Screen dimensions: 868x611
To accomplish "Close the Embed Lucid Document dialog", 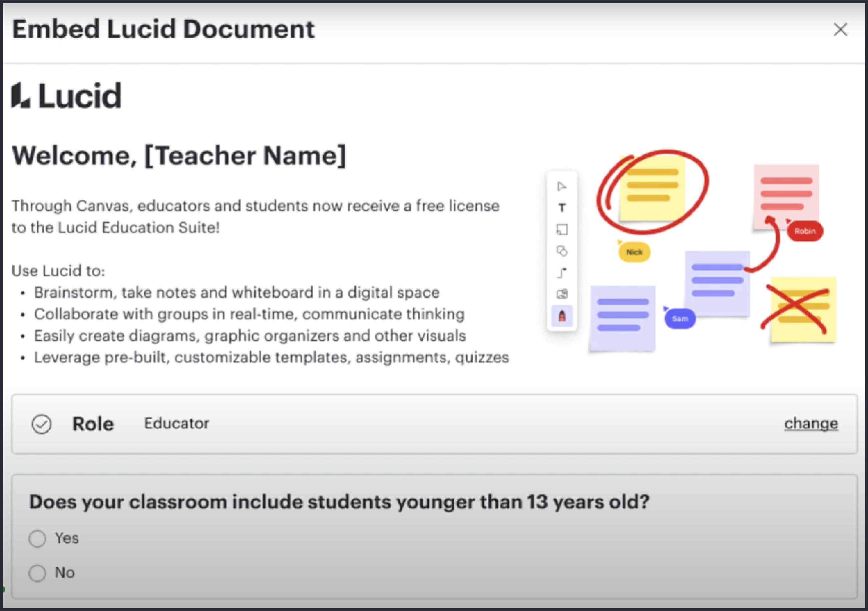I will [x=840, y=29].
